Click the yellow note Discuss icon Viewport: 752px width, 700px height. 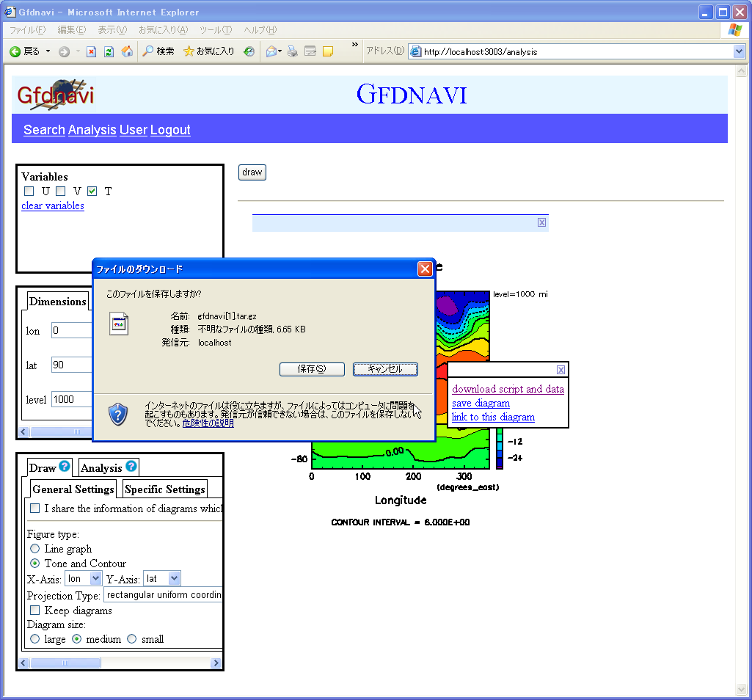[328, 51]
